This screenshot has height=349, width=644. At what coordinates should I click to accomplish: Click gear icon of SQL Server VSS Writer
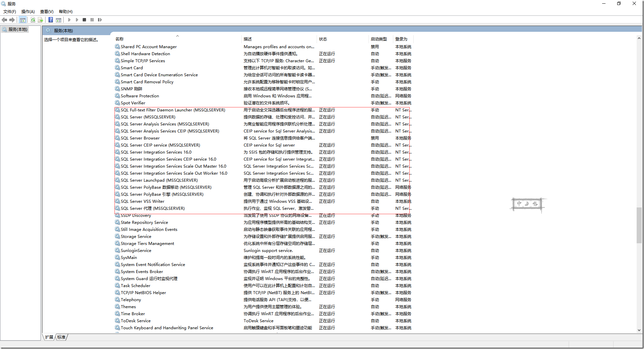point(117,201)
